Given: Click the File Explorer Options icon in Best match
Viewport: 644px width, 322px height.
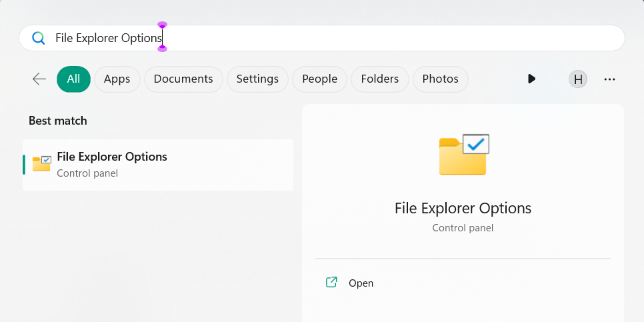Looking at the screenshot, I should 41,164.
